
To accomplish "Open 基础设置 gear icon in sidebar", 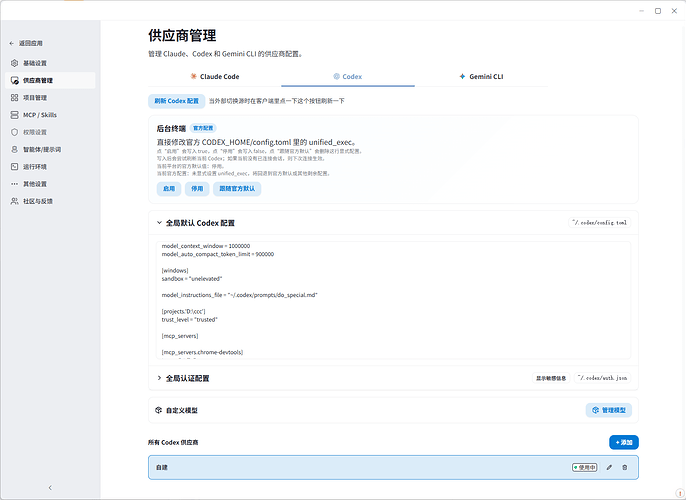I will coord(14,63).
